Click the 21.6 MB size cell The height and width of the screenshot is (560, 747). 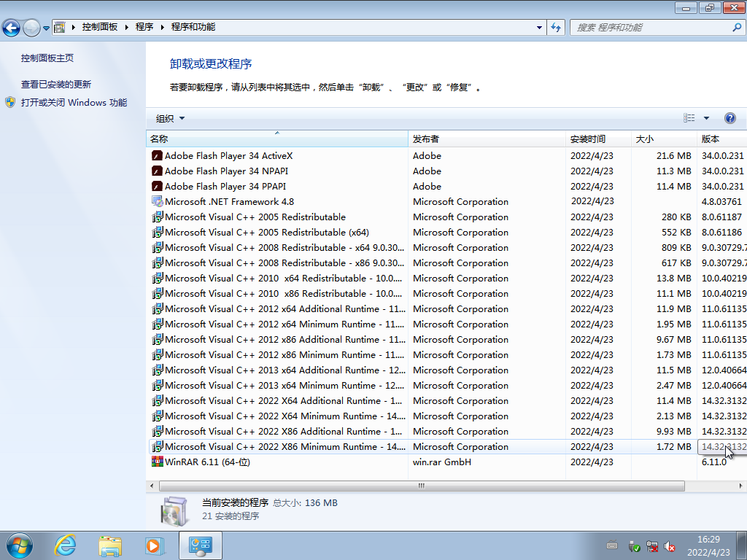pos(673,156)
